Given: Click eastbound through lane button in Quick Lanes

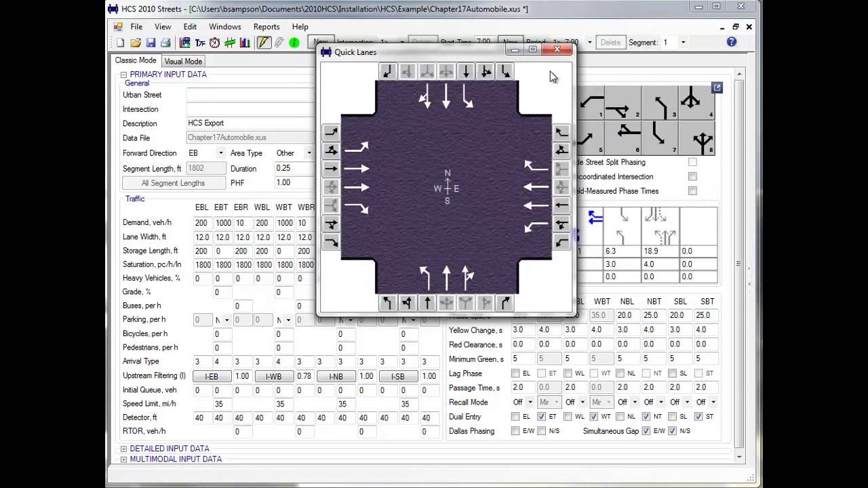Looking at the screenshot, I should [331, 168].
